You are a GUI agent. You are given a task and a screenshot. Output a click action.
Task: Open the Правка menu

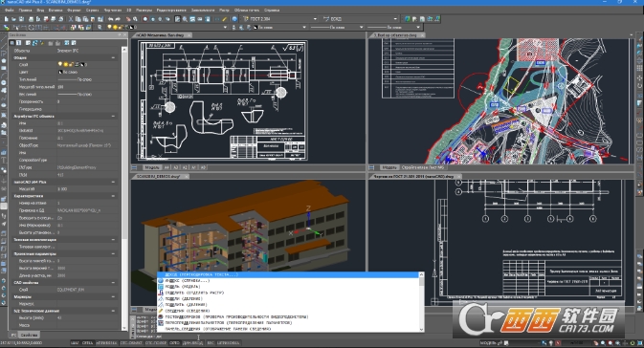click(x=26, y=10)
